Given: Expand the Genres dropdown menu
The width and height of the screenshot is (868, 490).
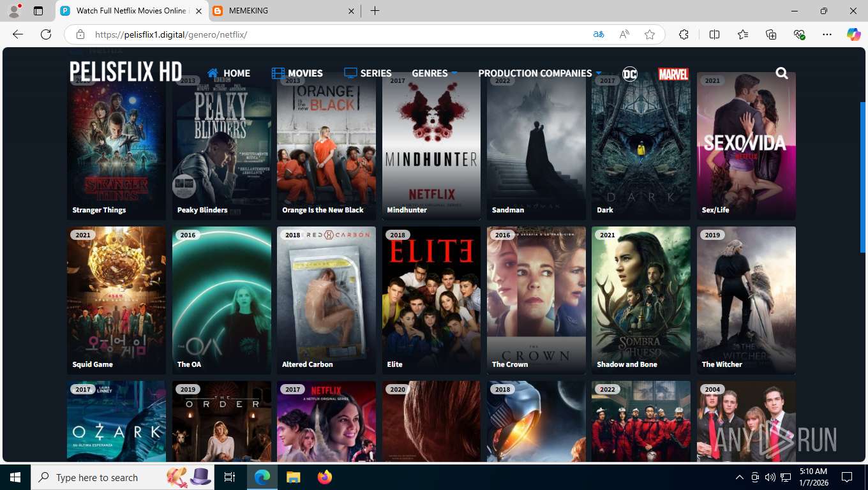Looking at the screenshot, I should 435,73.
